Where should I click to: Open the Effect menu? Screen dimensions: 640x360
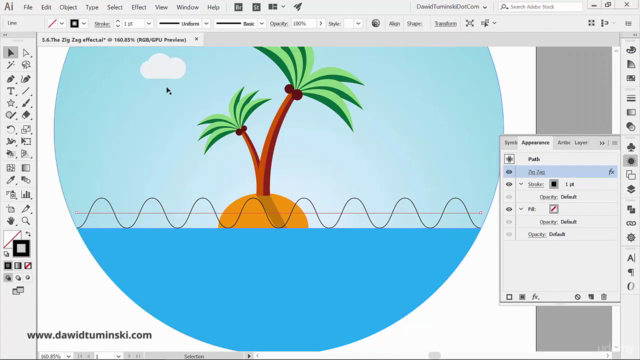(139, 7)
